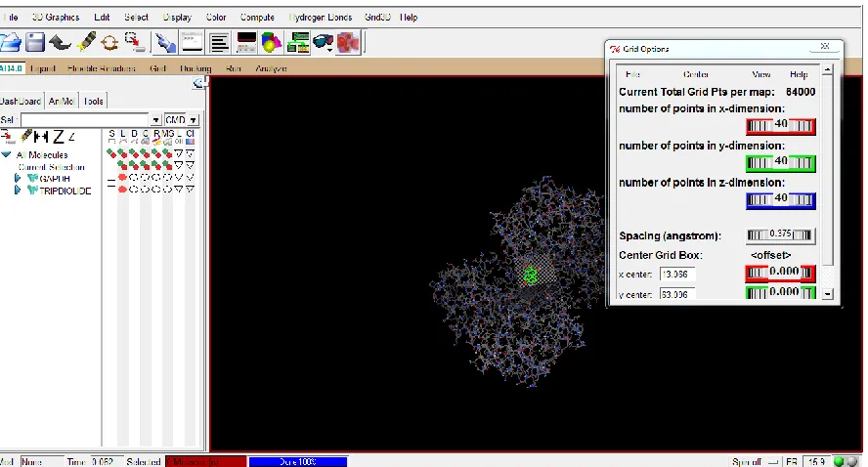This screenshot has height=467, width=868.
Task: Click the small window panel toolbar icon
Action: [x=193, y=42]
